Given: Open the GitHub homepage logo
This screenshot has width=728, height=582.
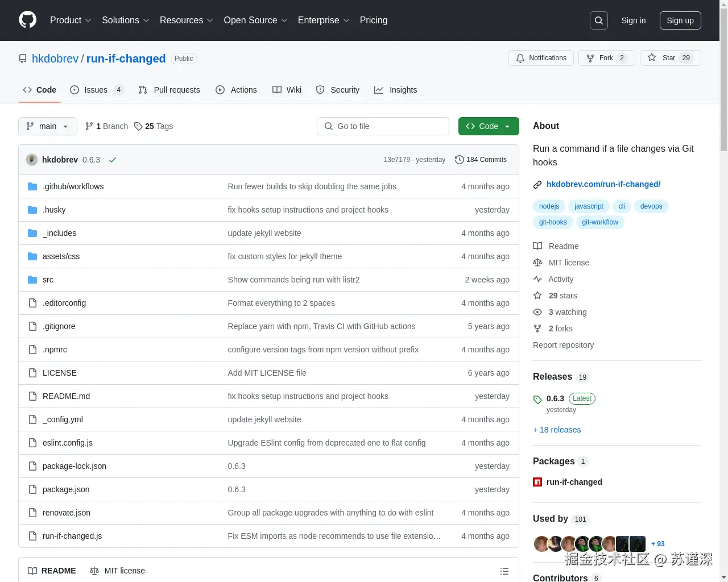Looking at the screenshot, I should (x=27, y=20).
